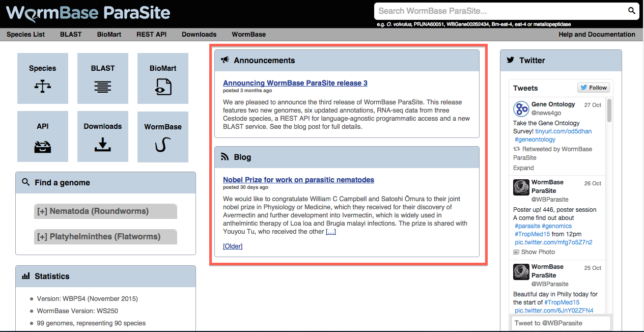Open the BioMart document icon tile
This screenshot has width=644, height=332.
coord(163,78)
